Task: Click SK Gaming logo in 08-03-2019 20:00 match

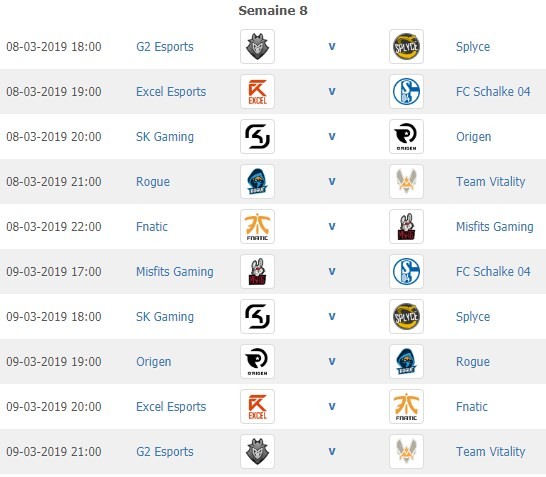Action: pos(257,136)
